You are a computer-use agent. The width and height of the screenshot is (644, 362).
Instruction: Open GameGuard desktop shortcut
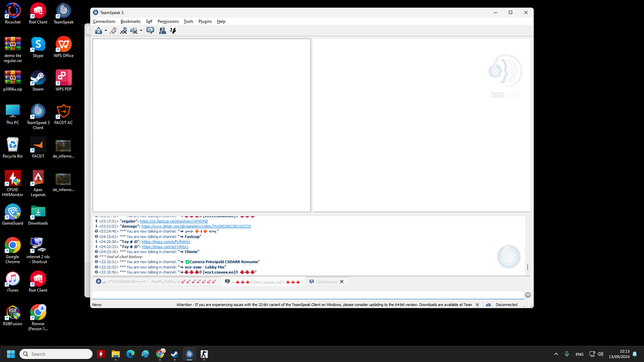13,215
